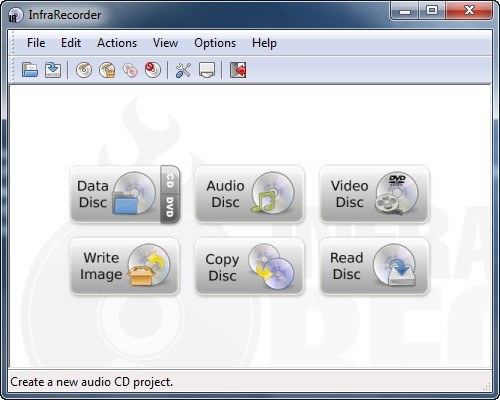Click the Copy Disc main button
The image size is (500, 400).
pos(249,266)
